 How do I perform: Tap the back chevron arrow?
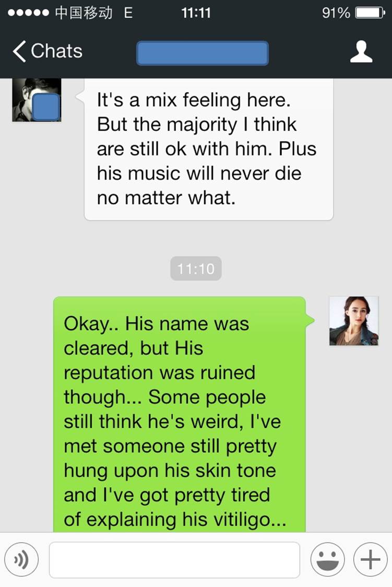[x=19, y=51]
